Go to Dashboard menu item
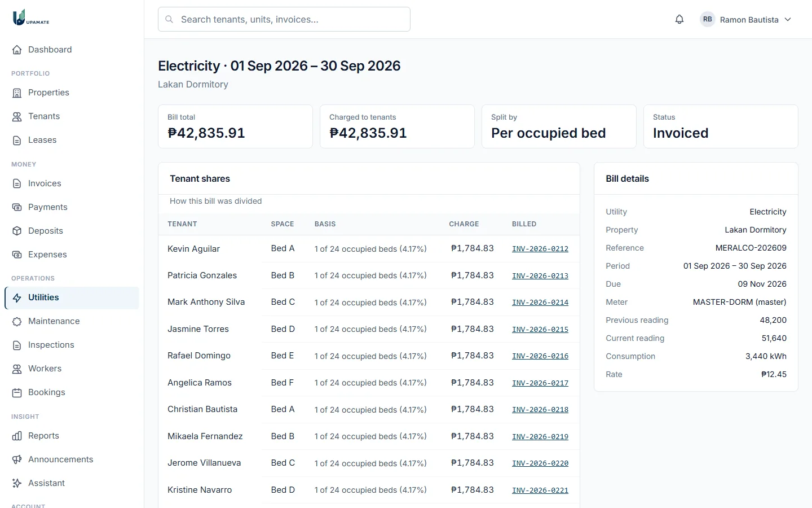Viewport: 812px width, 508px height. pyautogui.click(x=72, y=50)
